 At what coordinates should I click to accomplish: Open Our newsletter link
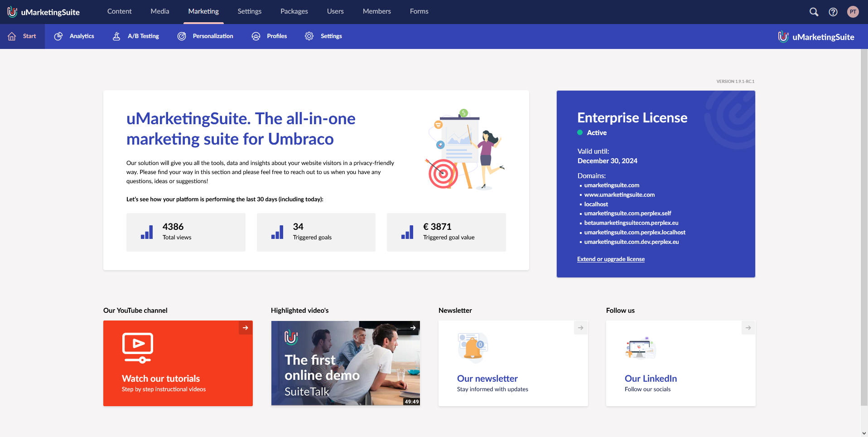[487, 379]
